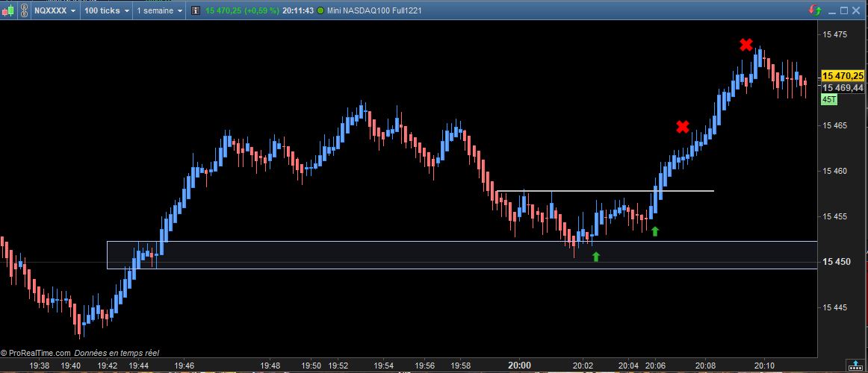Click the 20:08 time axis label
This screenshot has width=868, height=373.
pos(705,366)
